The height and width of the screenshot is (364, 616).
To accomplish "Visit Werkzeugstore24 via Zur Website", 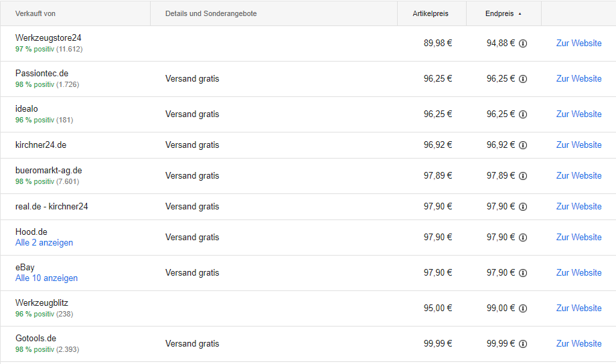I will [x=579, y=43].
